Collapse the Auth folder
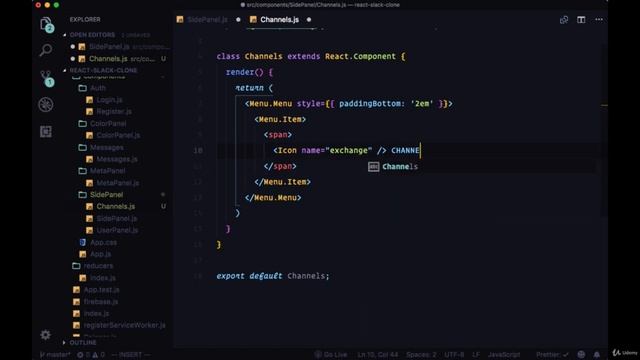 click(98, 88)
